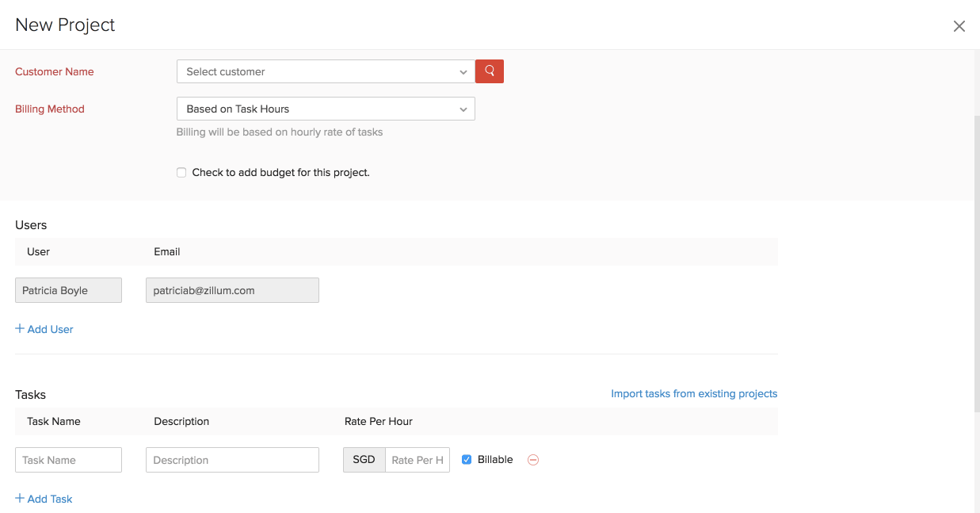Viewport: 980px width, 513px height.
Task: Focus the Task Name input field
Action: [68, 460]
